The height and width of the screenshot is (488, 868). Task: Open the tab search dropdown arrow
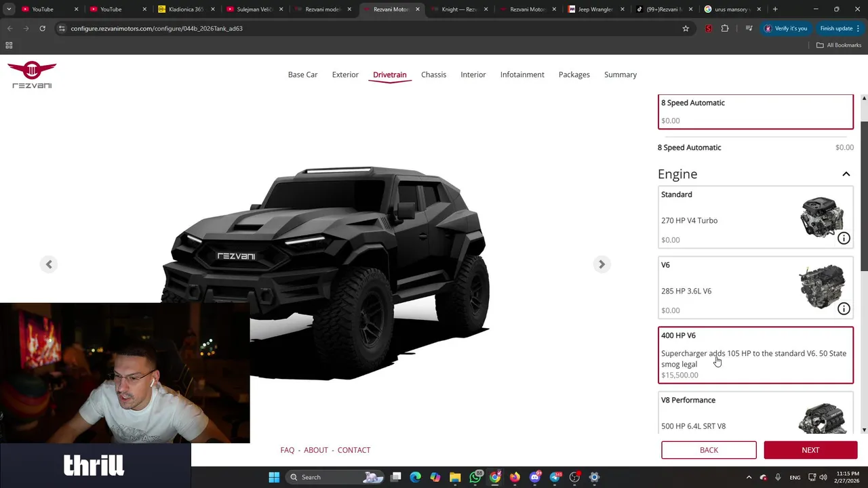(x=9, y=9)
